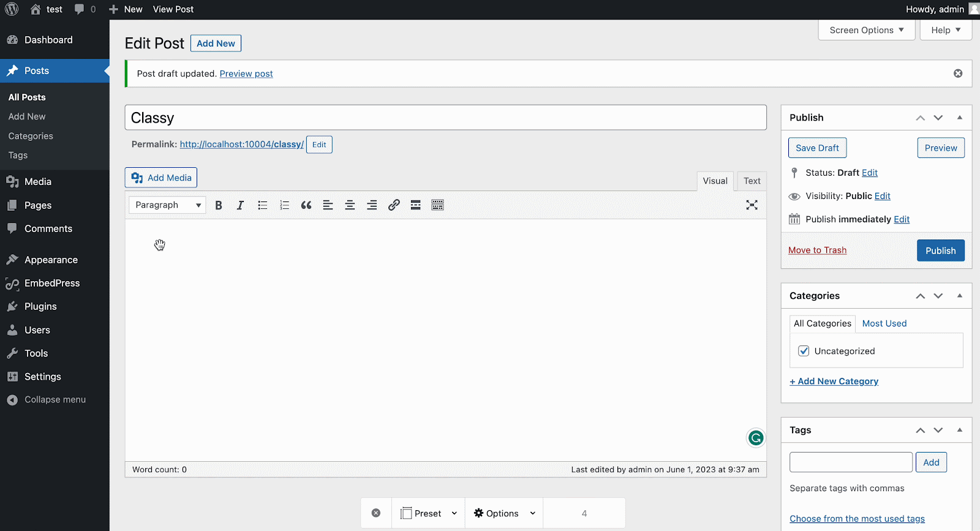This screenshot has width=980, height=531.
Task: Move Categories panel up
Action: point(921,296)
